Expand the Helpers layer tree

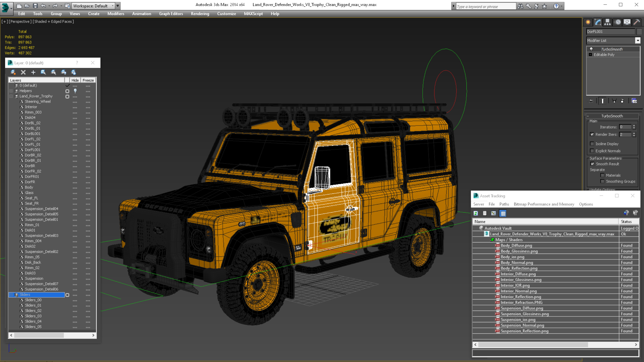pos(11,91)
